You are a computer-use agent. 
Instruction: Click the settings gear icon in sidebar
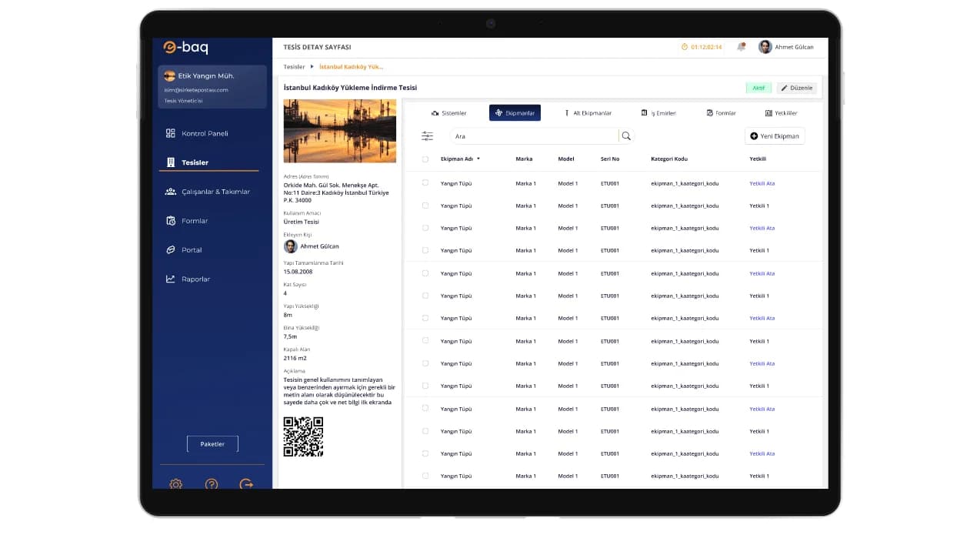click(175, 484)
